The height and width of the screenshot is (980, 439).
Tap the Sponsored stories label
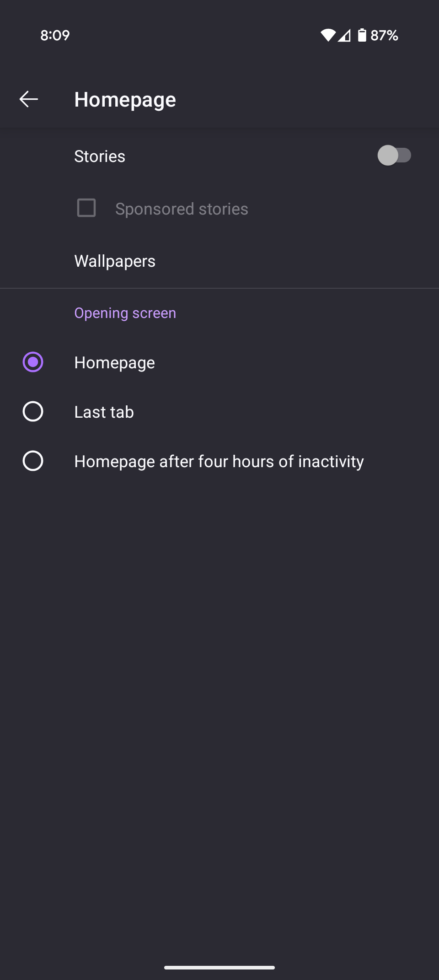point(182,209)
